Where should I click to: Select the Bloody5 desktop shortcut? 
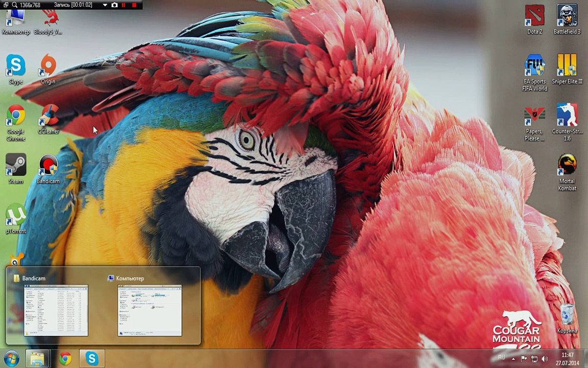(48, 22)
